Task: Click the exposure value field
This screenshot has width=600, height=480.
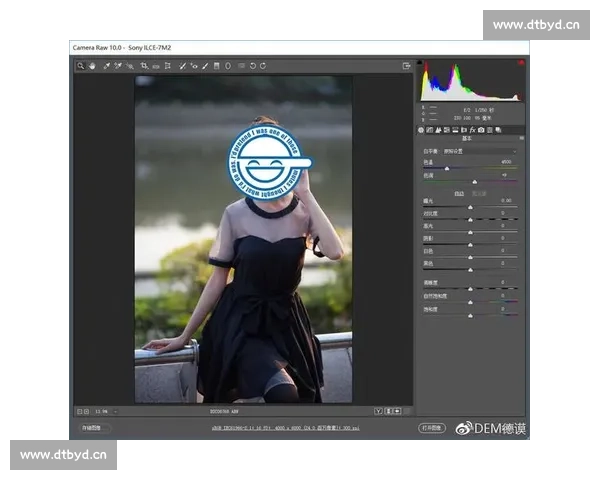Action: [507, 201]
